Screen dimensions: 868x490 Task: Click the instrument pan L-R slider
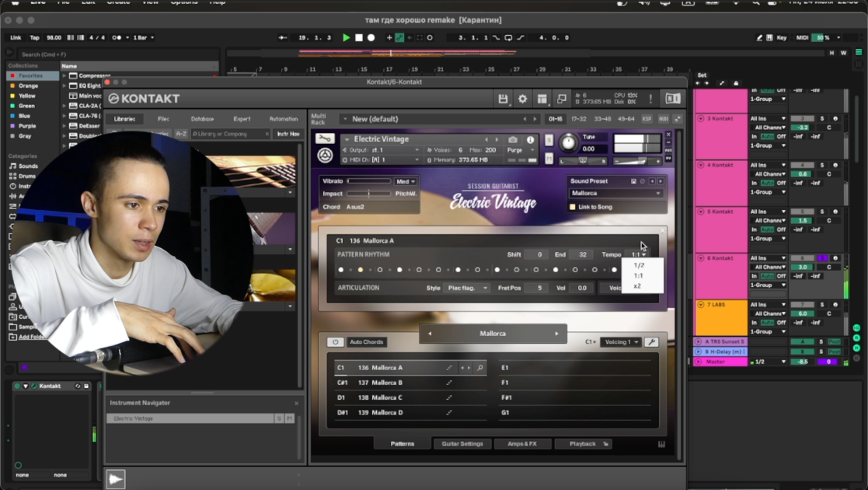[x=582, y=161]
